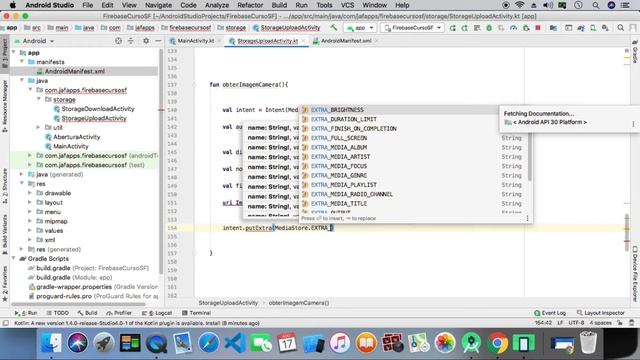Screen dimensions: 640x360
Task: Open the Profiler tool window
Action: click(119, 313)
